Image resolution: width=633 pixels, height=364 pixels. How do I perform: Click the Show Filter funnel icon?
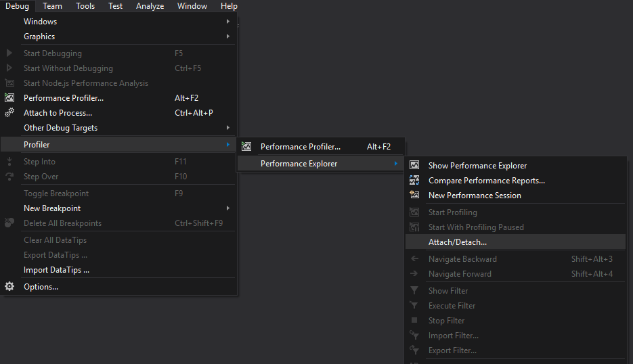pyautogui.click(x=414, y=290)
